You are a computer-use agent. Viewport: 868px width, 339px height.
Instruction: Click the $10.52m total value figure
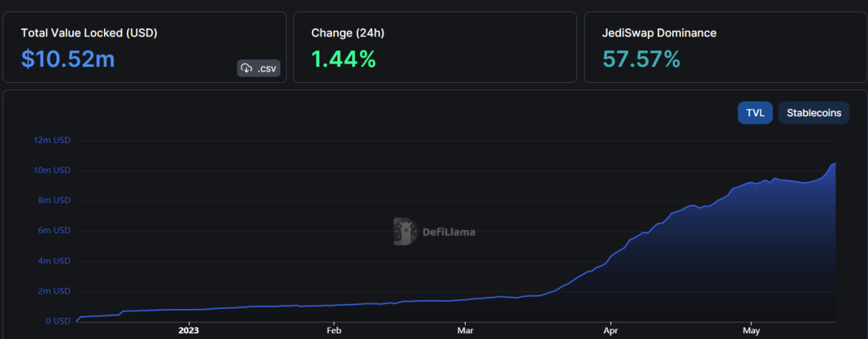coord(68,59)
